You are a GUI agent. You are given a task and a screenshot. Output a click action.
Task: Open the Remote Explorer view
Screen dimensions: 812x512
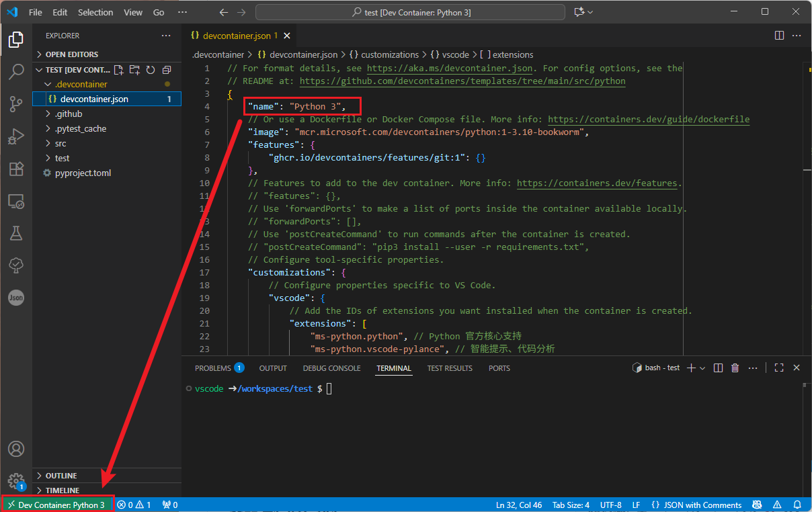point(16,201)
